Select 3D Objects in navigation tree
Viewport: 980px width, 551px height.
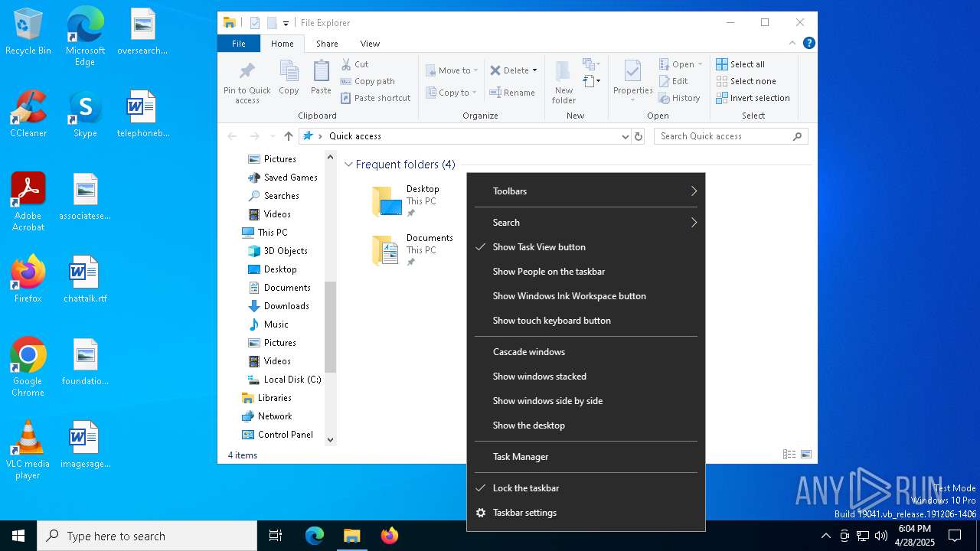click(278, 251)
